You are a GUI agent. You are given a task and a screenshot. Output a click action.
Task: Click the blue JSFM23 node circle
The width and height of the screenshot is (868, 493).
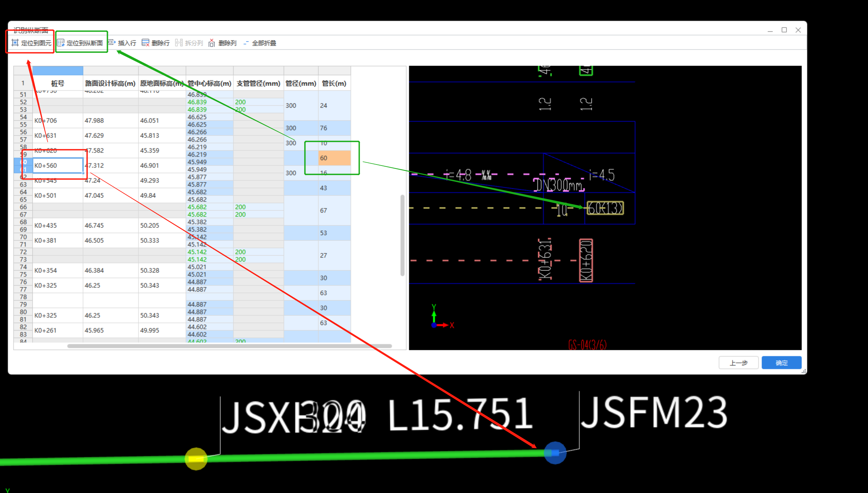click(555, 453)
